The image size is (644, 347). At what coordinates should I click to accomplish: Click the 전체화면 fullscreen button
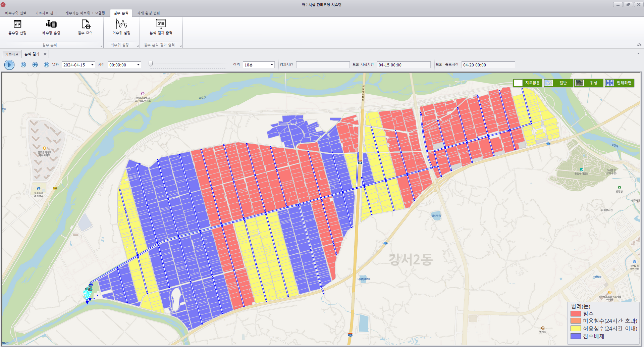tap(619, 83)
